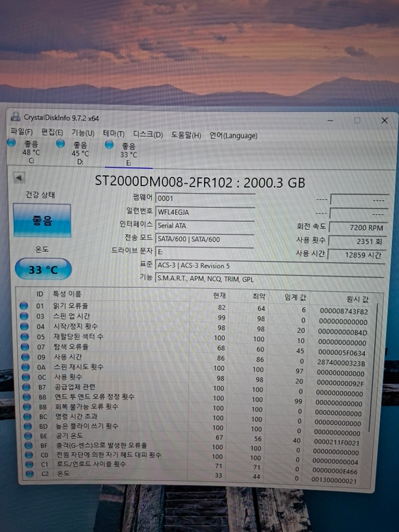The image size is (399, 532).
Task: Click the status icon for 명령 시간 초과
Action: tap(28, 416)
